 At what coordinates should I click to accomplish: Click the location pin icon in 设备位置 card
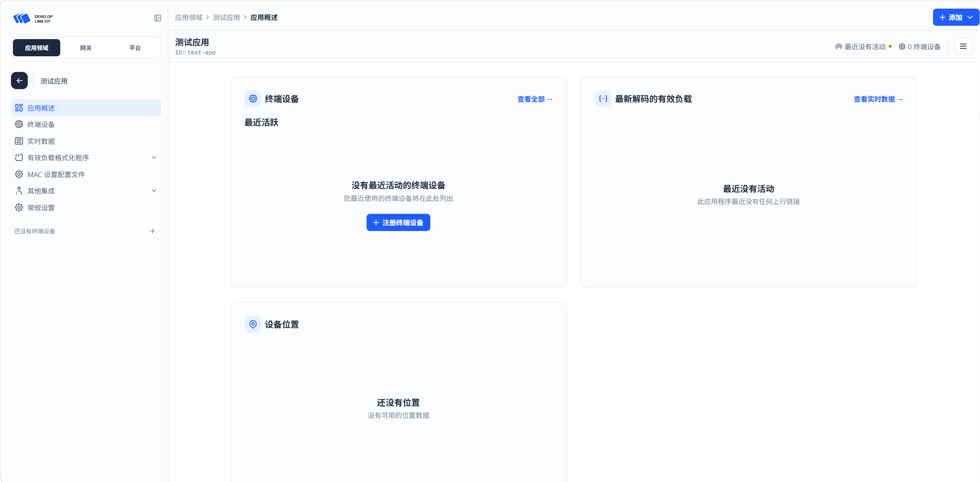(253, 324)
